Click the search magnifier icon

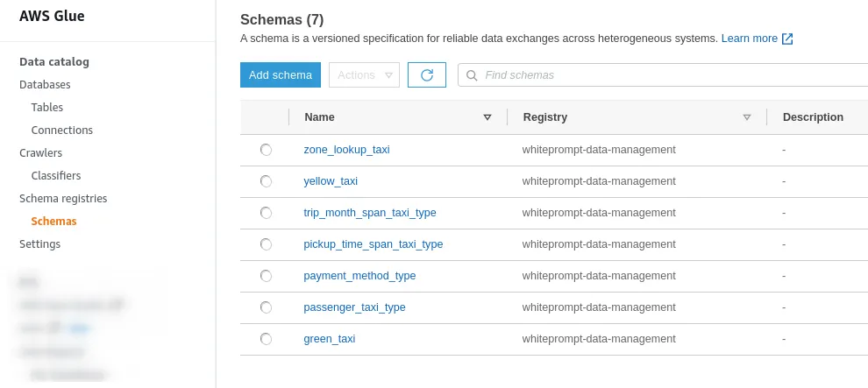pyautogui.click(x=472, y=75)
